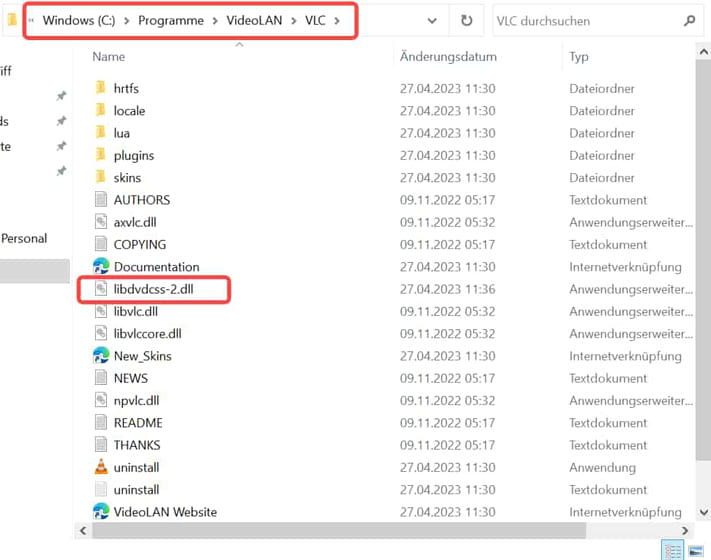The image size is (711, 560).
Task: Expand chevron after VideoLAN breadcrumb
Action: click(293, 21)
